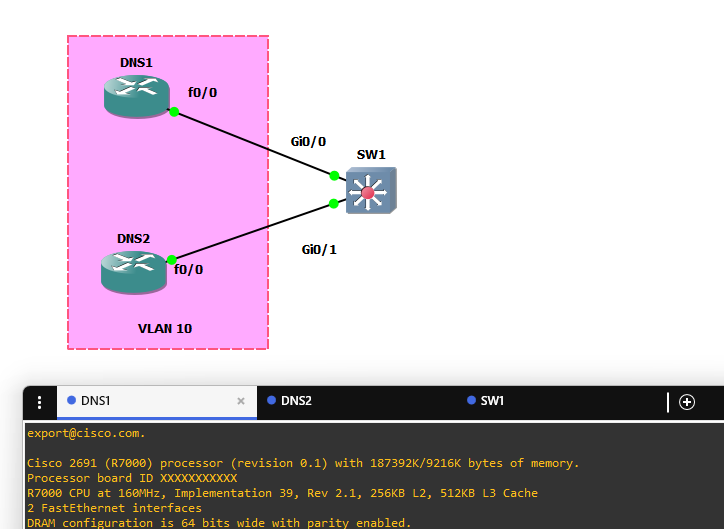This screenshot has height=529, width=724.
Task: Click the VLAN 10 text label
Action: (165, 329)
